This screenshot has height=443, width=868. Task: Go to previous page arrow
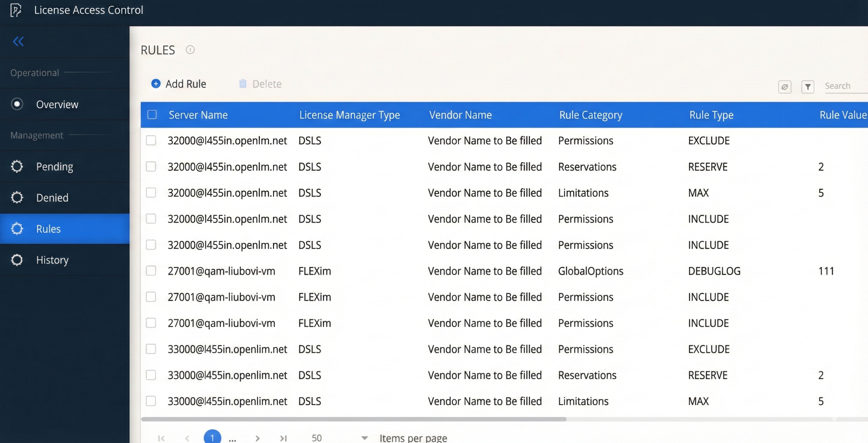187,438
